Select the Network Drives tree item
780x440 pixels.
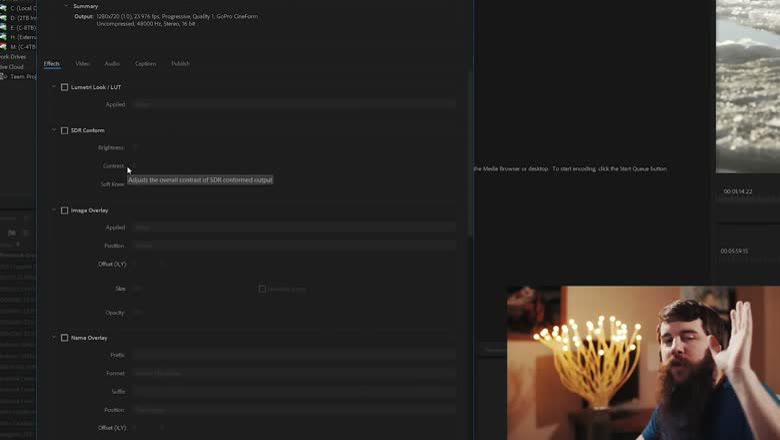point(13,57)
